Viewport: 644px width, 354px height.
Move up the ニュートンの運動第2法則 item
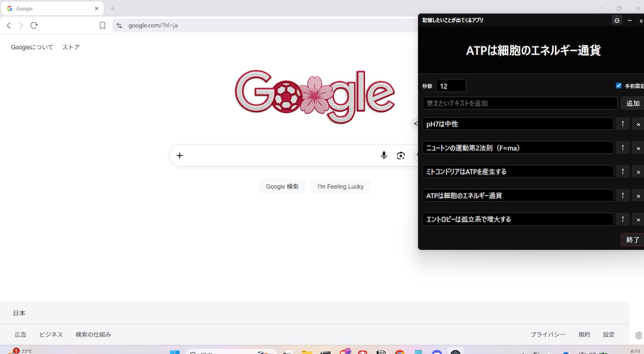pos(622,147)
